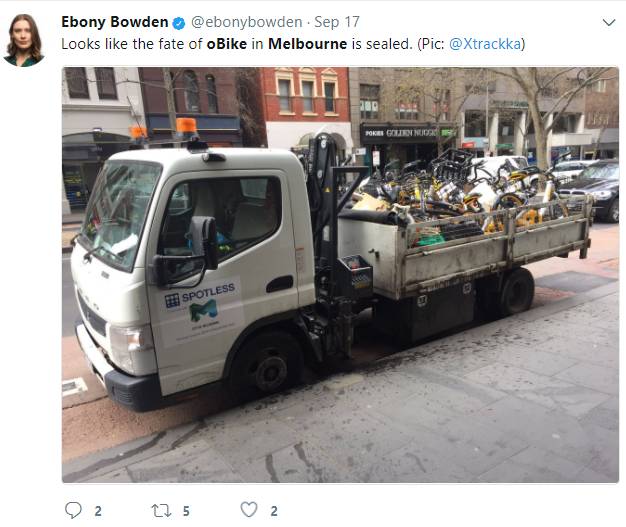
Task: Open the tweet options chevron menu
Action: [x=608, y=22]
